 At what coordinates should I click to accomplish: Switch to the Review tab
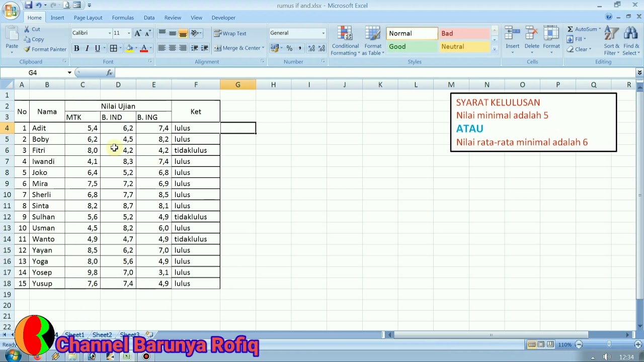tap(173, 18)
